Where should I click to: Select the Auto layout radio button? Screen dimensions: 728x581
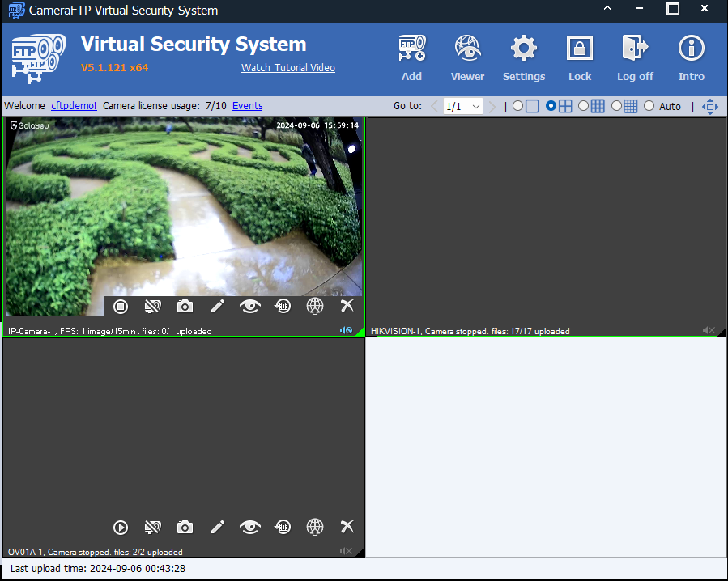649,106
